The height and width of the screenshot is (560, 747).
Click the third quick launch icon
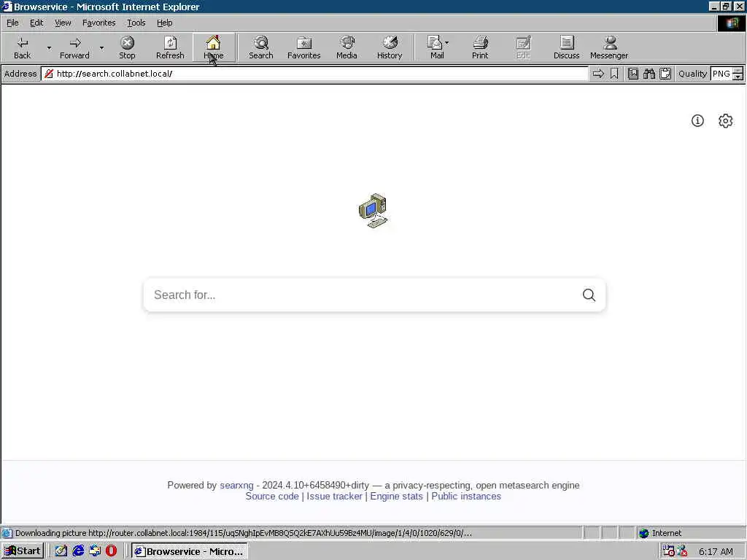pos(95,551)
